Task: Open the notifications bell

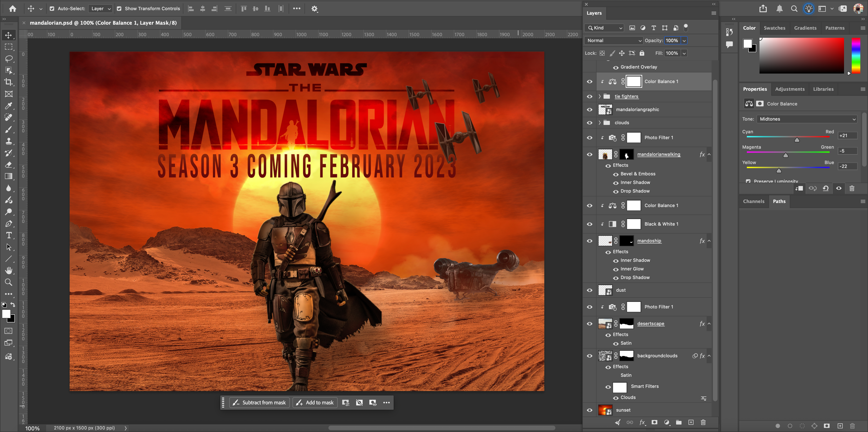Action: coord(779,9)
